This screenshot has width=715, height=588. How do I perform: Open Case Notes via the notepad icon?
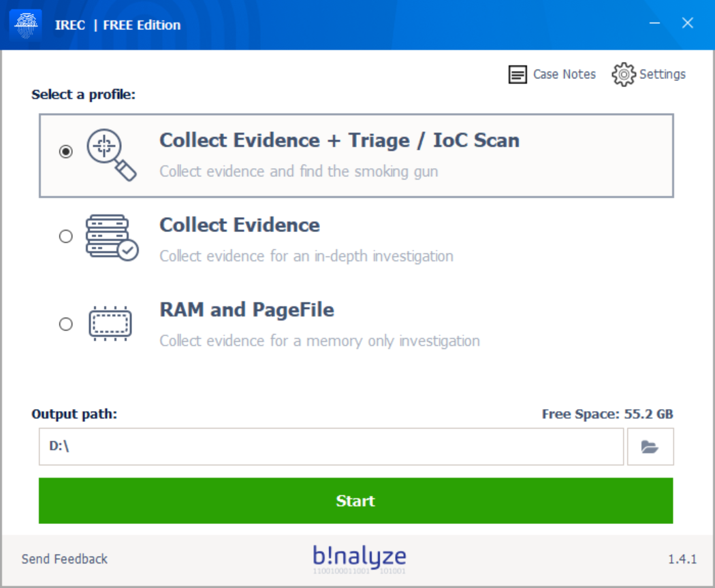518,75
